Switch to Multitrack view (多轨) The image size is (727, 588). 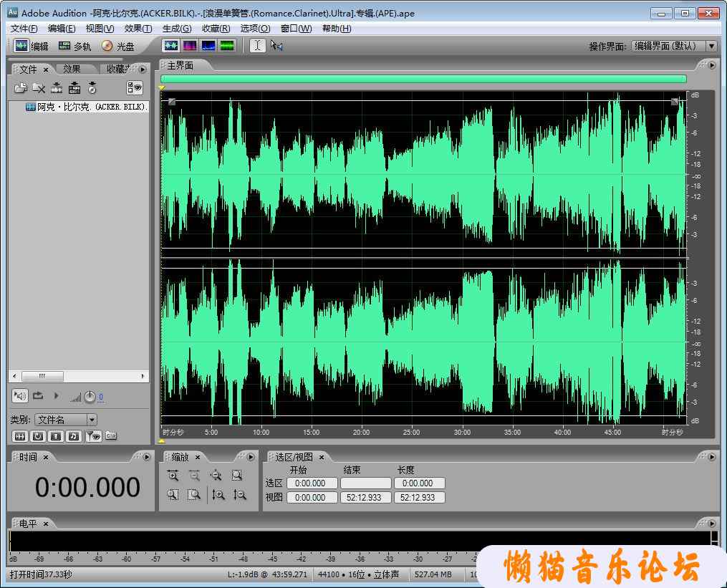[74, 46]
